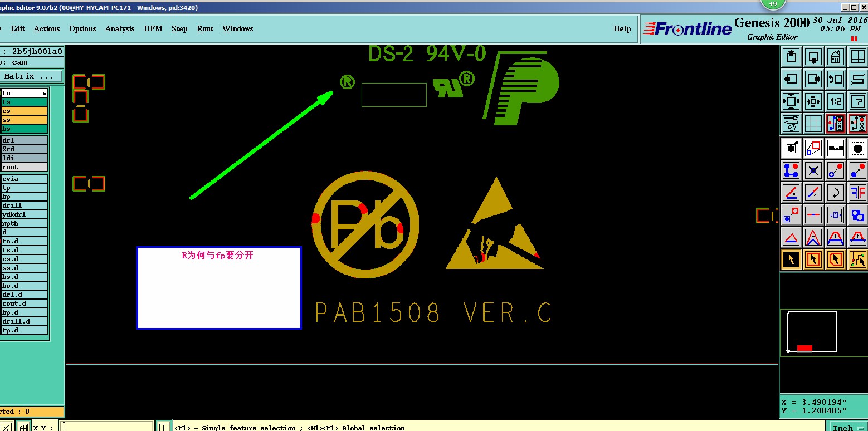This screenshot has height=431, width=868.
Task: Open the Help menu
Action: coord(622,28)
